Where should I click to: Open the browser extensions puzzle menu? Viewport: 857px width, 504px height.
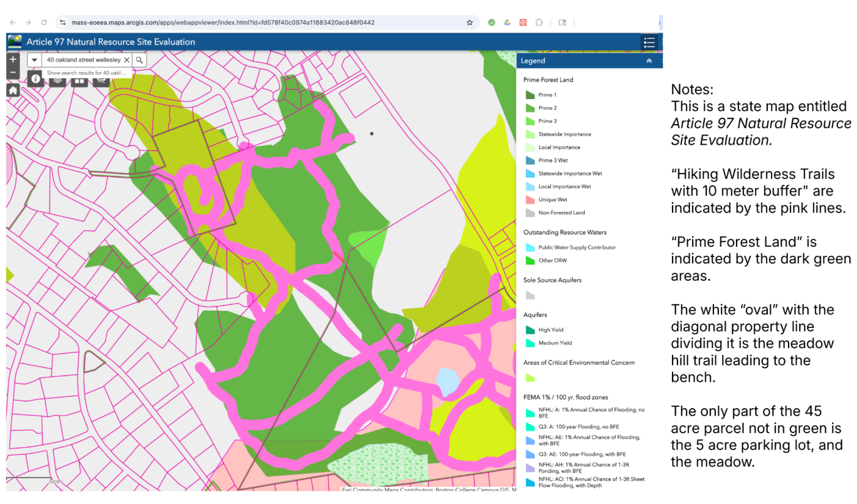coord(538,23)
